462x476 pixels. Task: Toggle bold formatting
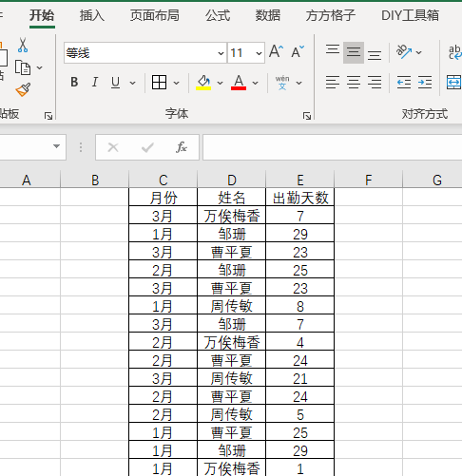click(x=74, y=83)
